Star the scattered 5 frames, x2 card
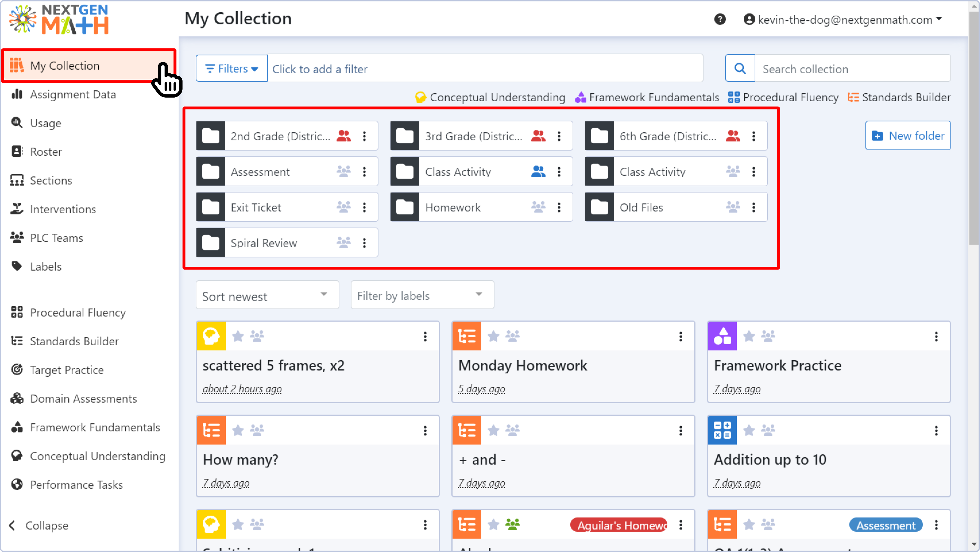Viewport: 980px width, 552px height. 238,336
